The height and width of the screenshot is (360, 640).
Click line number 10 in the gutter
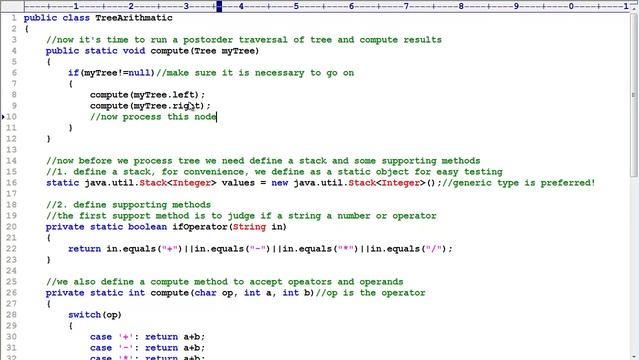coord(11,117)
